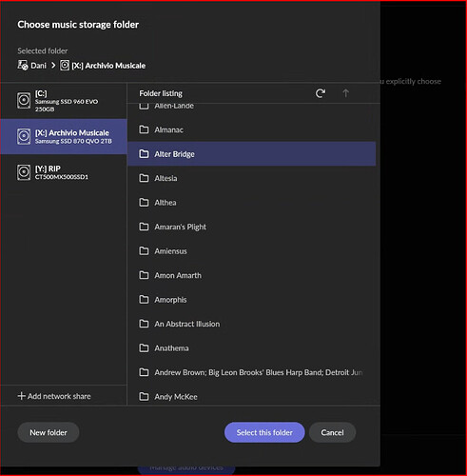Click [X:] Archivio Musicale in breadcrumb path
The height and width of the screenshot is (476, 467).
click(108, 66)
